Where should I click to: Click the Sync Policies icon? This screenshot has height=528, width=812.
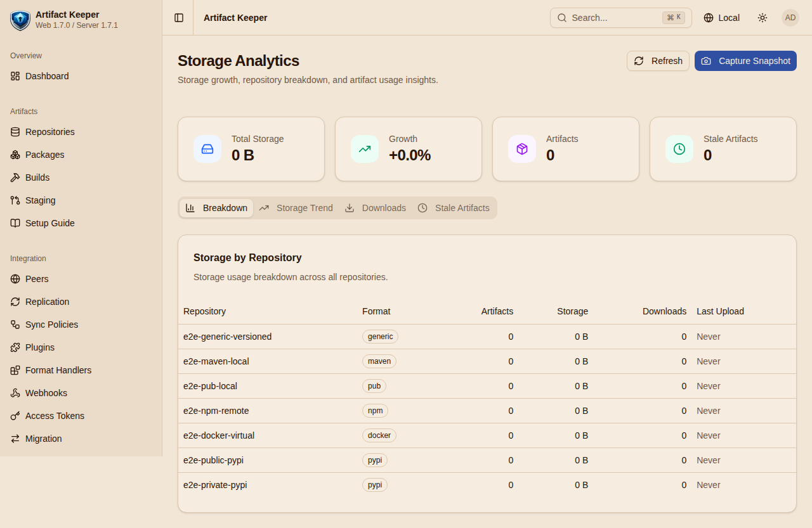tap(15, 325)
